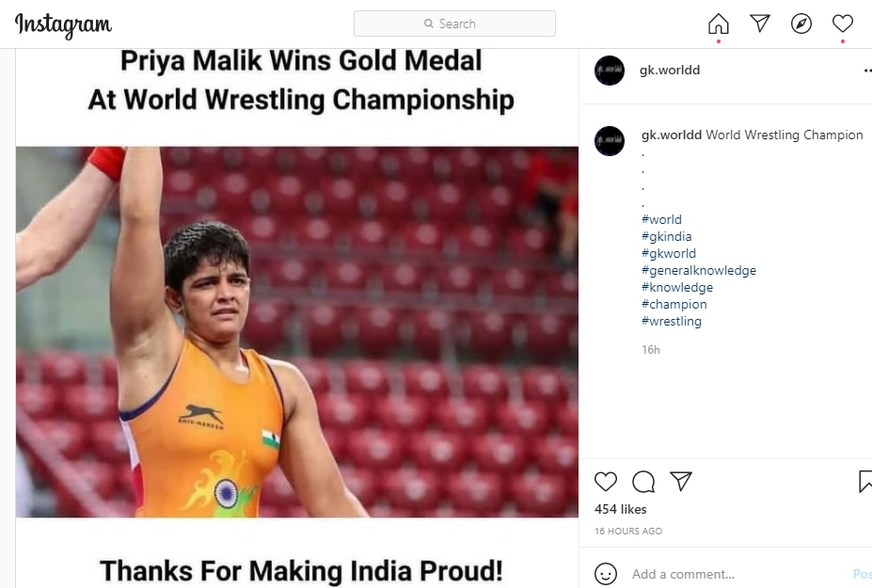
Task: Share the post via paper plane icon
Action: [x=681, y=482]
